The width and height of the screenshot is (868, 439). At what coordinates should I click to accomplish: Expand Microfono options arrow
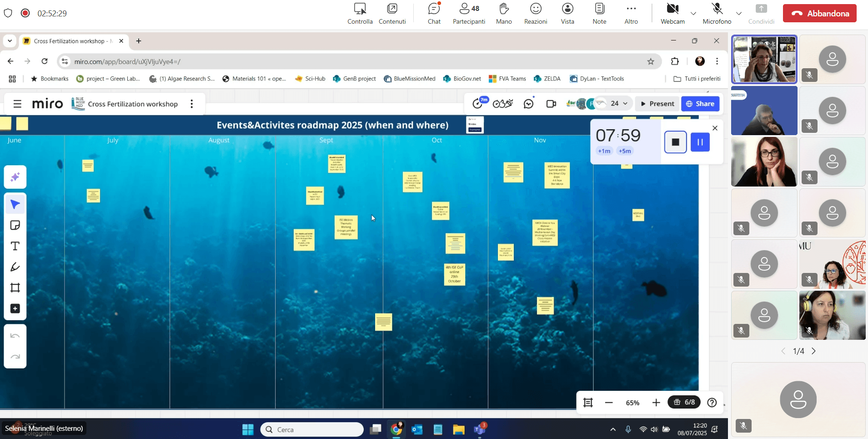[x=739, y=13]
